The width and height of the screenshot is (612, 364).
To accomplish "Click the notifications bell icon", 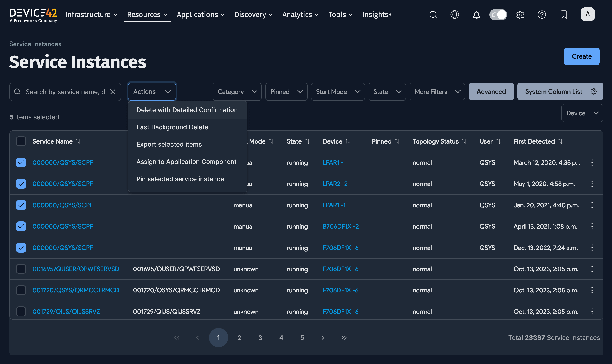I will tap(476, 15).
